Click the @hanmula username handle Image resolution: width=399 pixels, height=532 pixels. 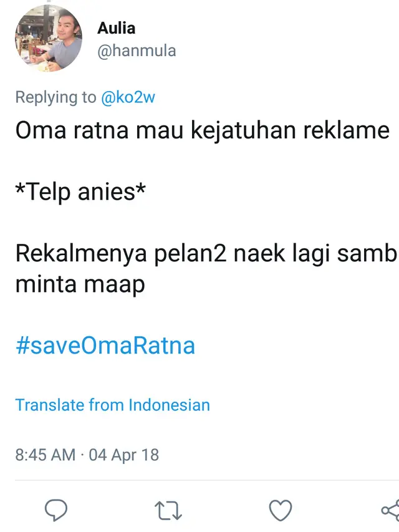[135, 51]
